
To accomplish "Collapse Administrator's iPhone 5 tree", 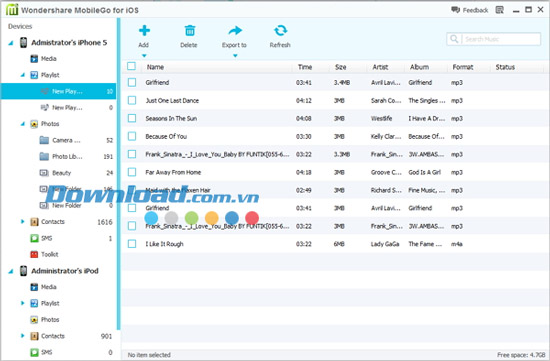I will (x=11, y=43).
